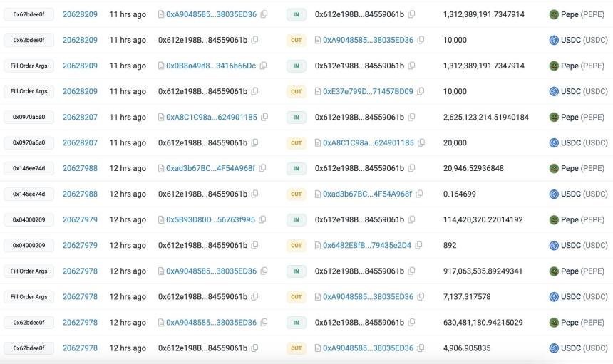Viewport: 613px width, 364px height.
Task: Click 0x04000209 method badge in 892 USDC row
Action: point(29,245)
